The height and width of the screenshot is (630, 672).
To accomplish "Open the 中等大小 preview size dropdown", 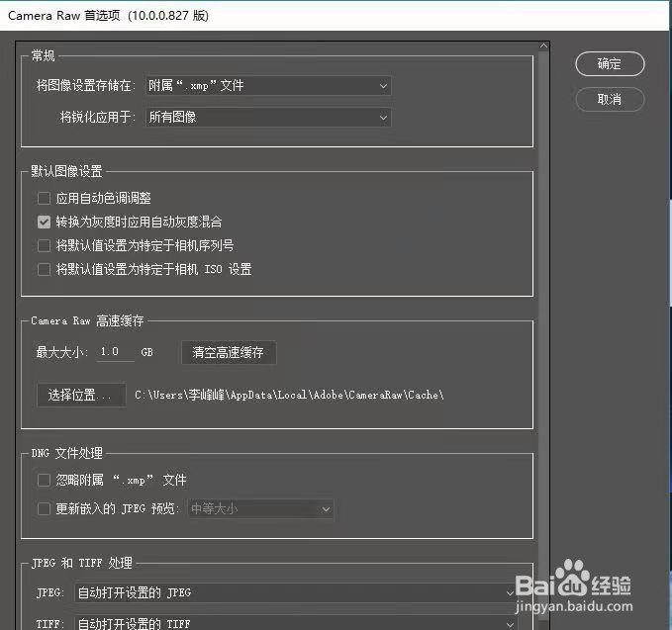I will [x=260, y=508].
